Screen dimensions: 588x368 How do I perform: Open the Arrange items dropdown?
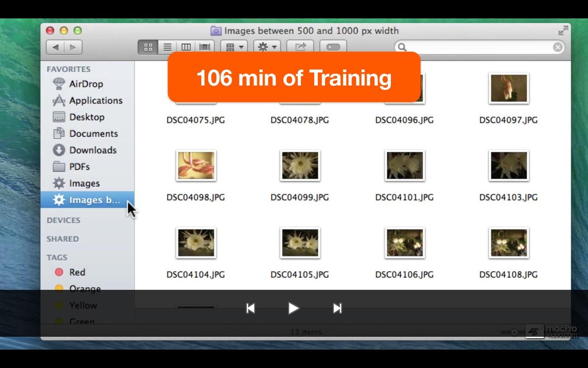[x=234, y=47]
